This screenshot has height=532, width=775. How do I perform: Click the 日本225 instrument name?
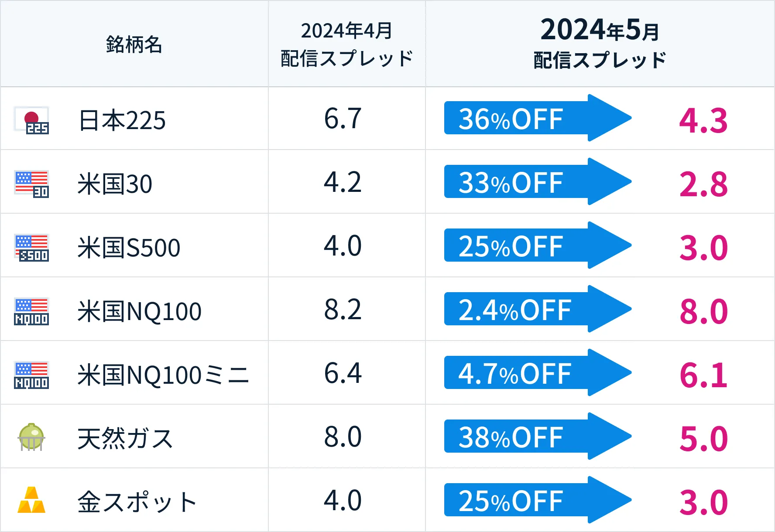tap(122, 120)
